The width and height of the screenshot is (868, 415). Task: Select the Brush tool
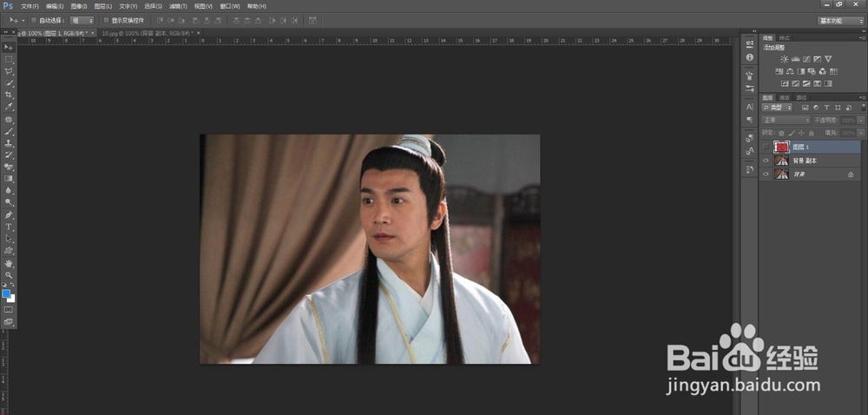[9, 131]
